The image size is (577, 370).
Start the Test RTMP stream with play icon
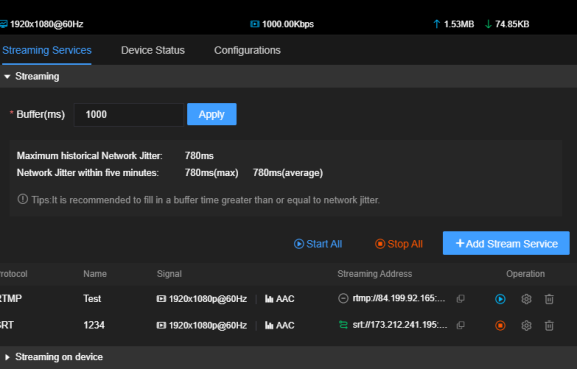[500, 299]
